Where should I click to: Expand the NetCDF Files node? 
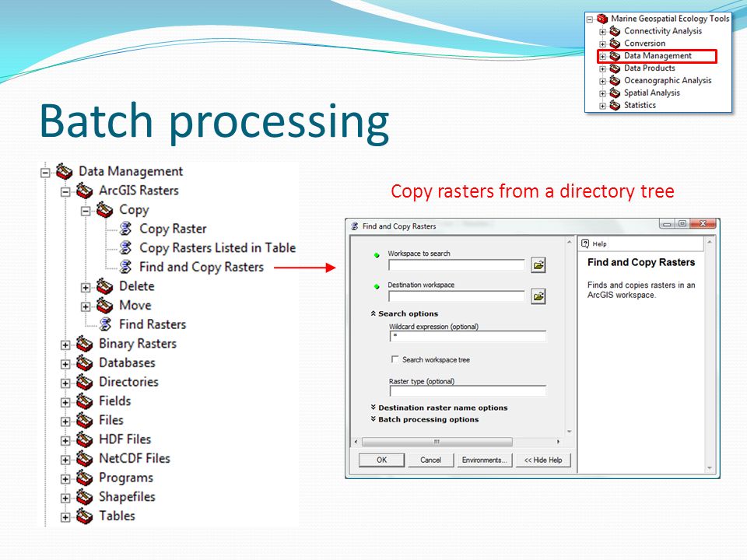coord(65,460)
